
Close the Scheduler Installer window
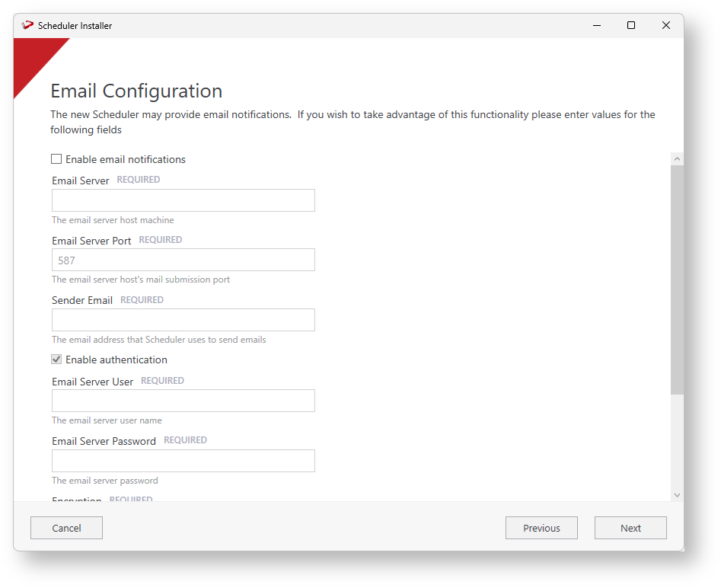pyautogui.click(x=666, y=25)
